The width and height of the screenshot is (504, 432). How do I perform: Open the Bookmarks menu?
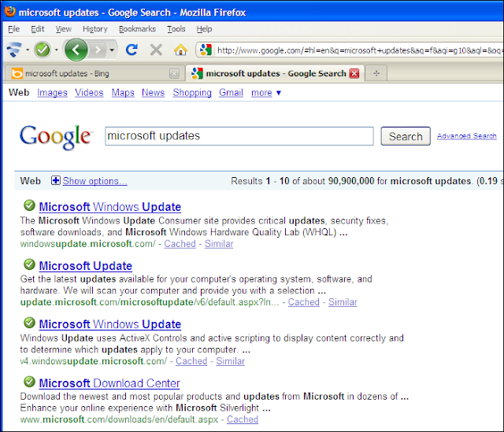coord(137,29)
